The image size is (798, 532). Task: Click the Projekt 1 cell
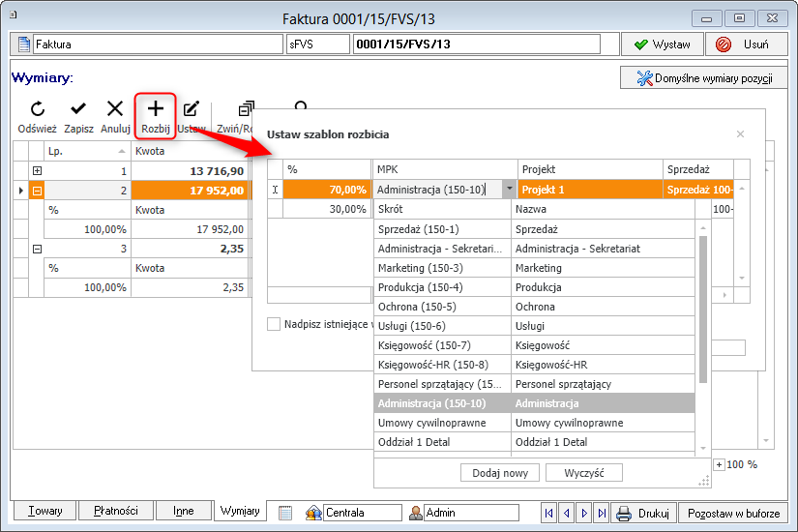pos(590,190)
